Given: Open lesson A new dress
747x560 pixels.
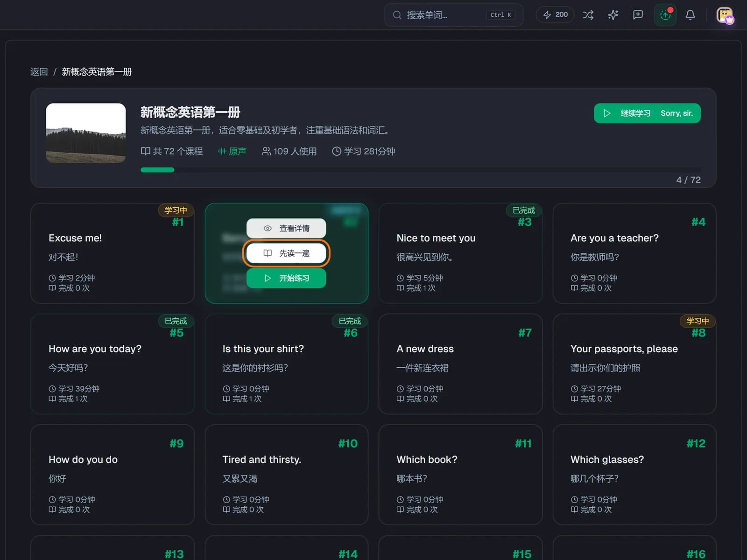Looking at the screenshot, I should pyautogui.click(x=460, y=364).
